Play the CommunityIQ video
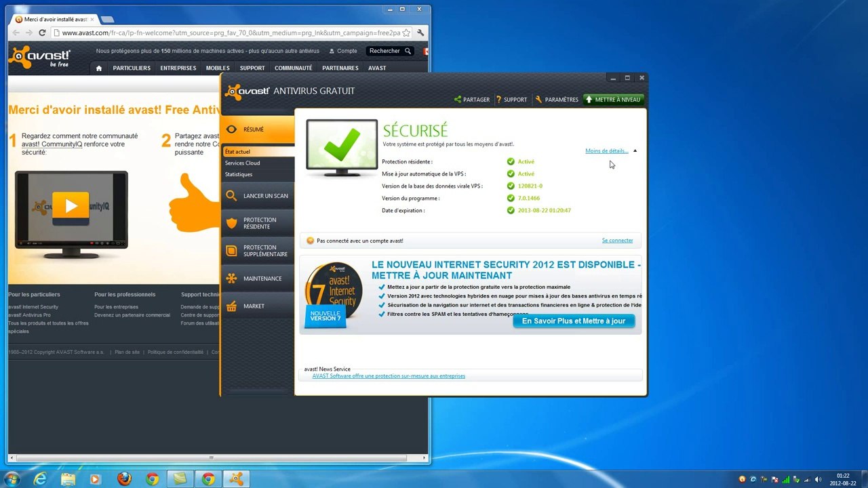868x488 pixels. (72, 205)
